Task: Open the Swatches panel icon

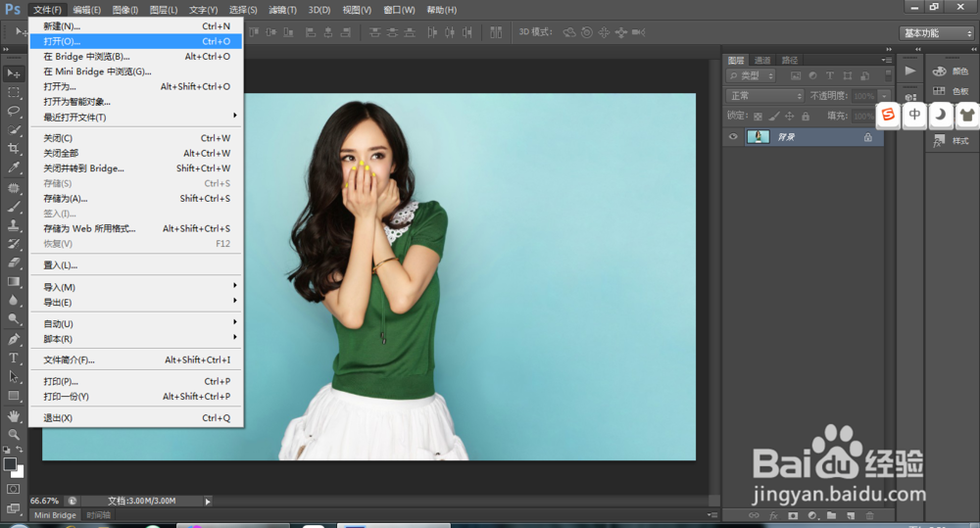Action: [939, 91]
